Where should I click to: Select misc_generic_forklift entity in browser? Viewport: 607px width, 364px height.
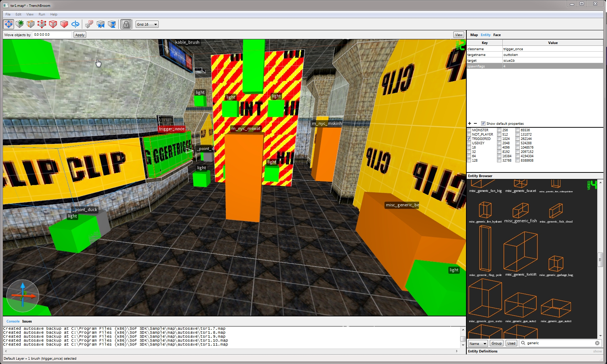[x=520, y=253]
